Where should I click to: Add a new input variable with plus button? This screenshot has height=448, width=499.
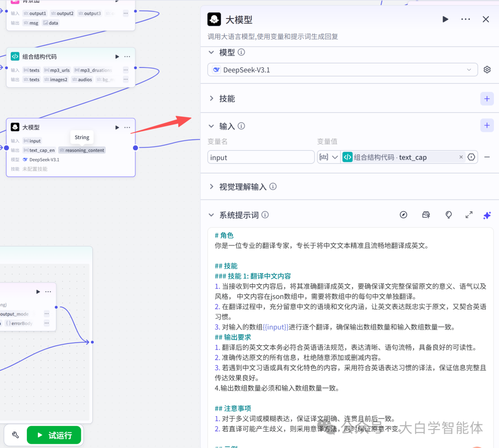coord(487,125)
